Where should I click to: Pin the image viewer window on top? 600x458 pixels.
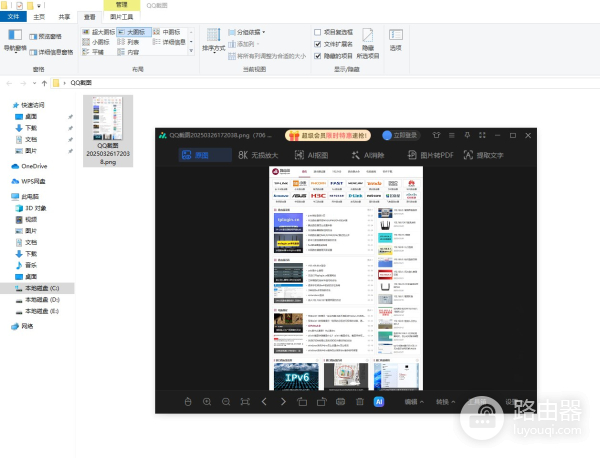click(x=467, y=135)
